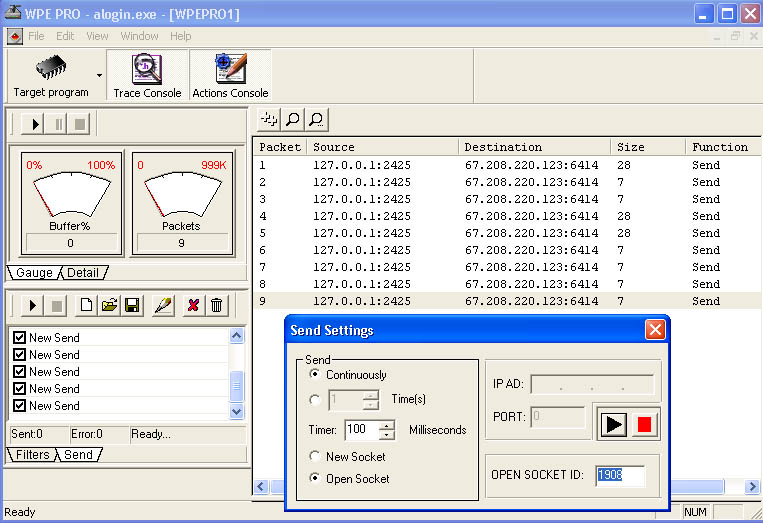Click the first magnifier search icon
763x523 pixels.
(292, 119)
